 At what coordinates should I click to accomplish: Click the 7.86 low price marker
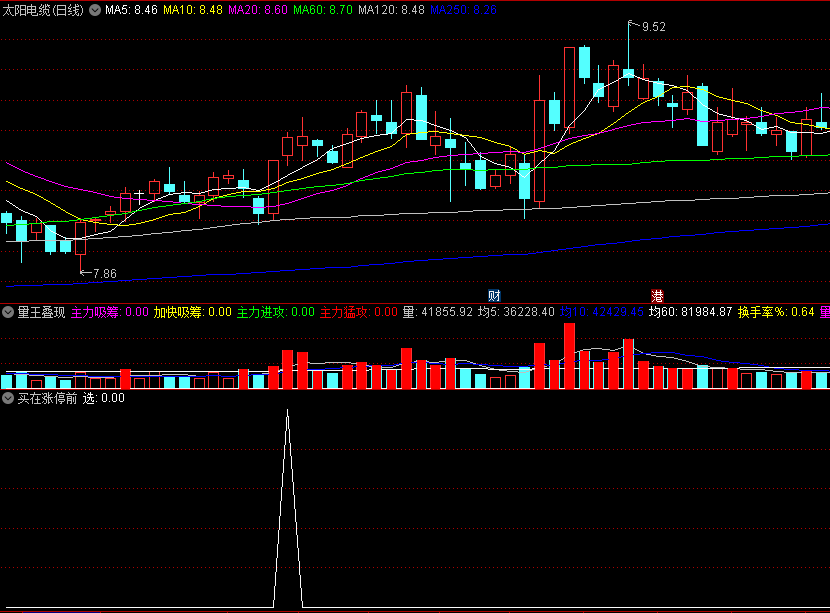pyautogui.click(x=104, y=274)
